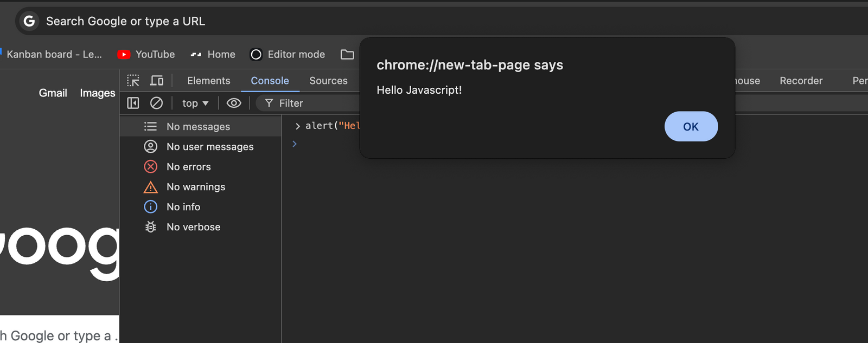Open the live expression eye icon

(234, 103)
